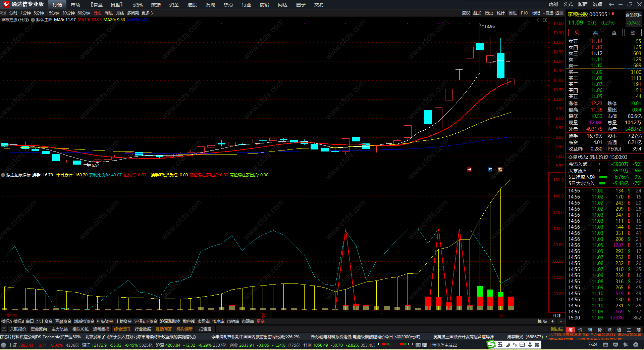Switch the tick panel to 细 view
644x350 pixels.
(x=590, y=330)
